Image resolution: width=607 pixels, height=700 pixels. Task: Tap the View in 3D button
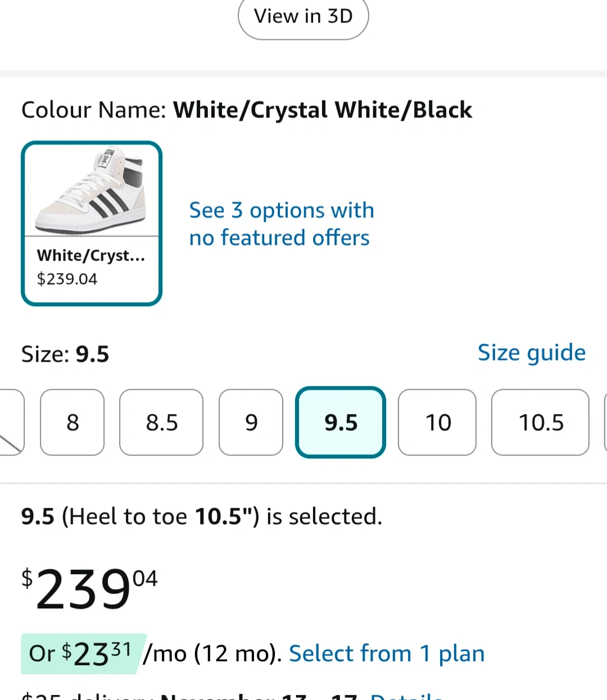tap(303, 17)
